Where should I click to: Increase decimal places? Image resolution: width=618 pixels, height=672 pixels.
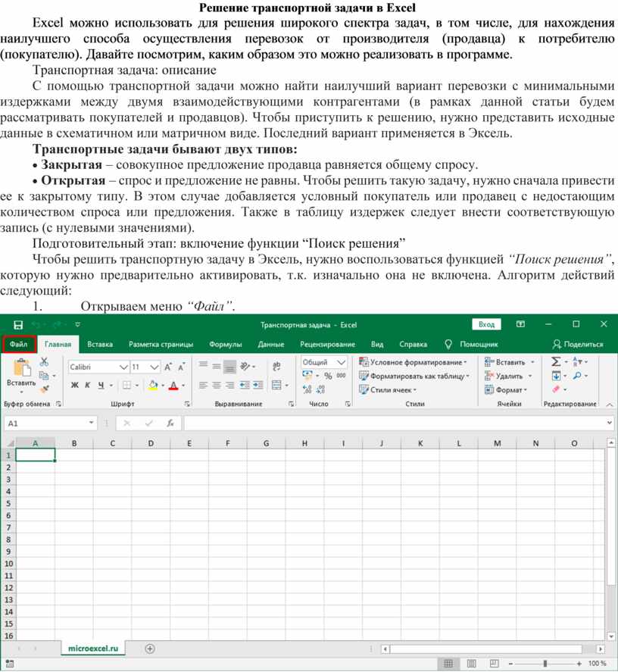(307, 389)
